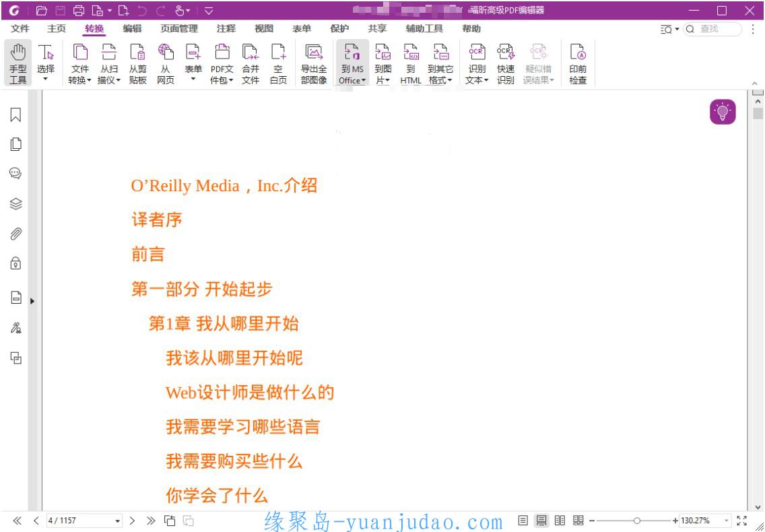Open the 文件 menu
Image resolution: width=765 pixels, height=532 pixels.
pos(20,29)
